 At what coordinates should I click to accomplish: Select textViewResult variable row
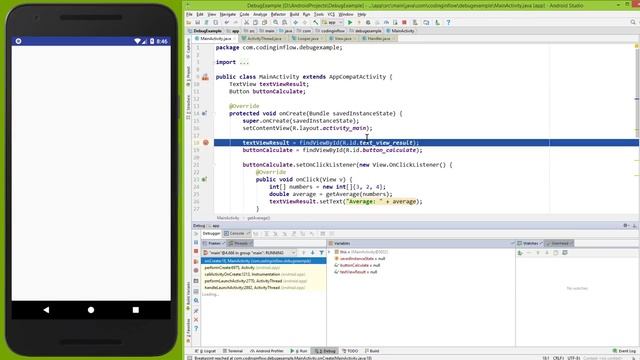click(356, 272)
